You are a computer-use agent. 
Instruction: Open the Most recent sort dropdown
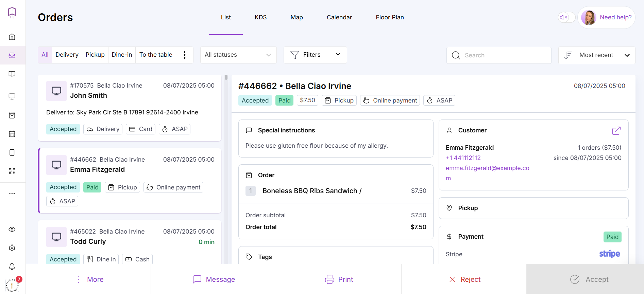pos(597,55)
